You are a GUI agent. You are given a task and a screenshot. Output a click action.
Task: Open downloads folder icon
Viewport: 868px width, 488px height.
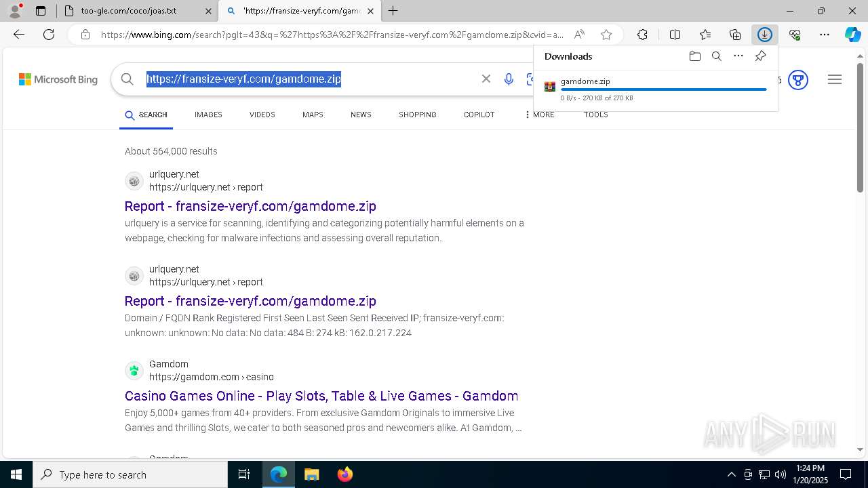click(x=694, y=56)
